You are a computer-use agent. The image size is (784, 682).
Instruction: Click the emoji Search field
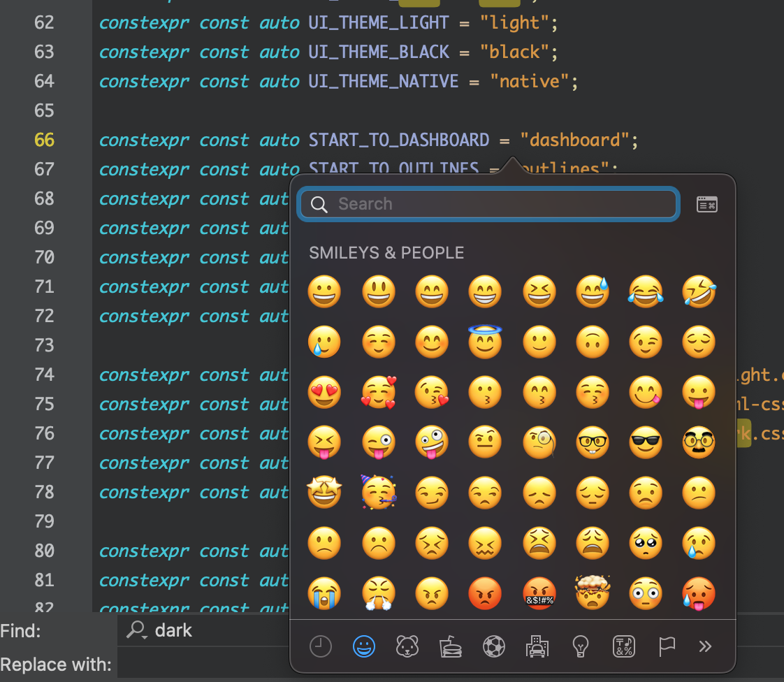pos(488,204)
